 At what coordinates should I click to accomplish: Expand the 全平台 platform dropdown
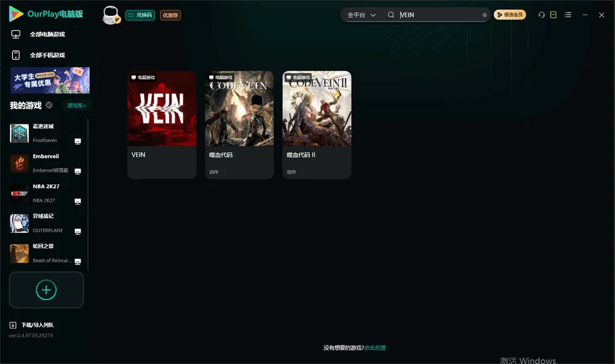362,15
